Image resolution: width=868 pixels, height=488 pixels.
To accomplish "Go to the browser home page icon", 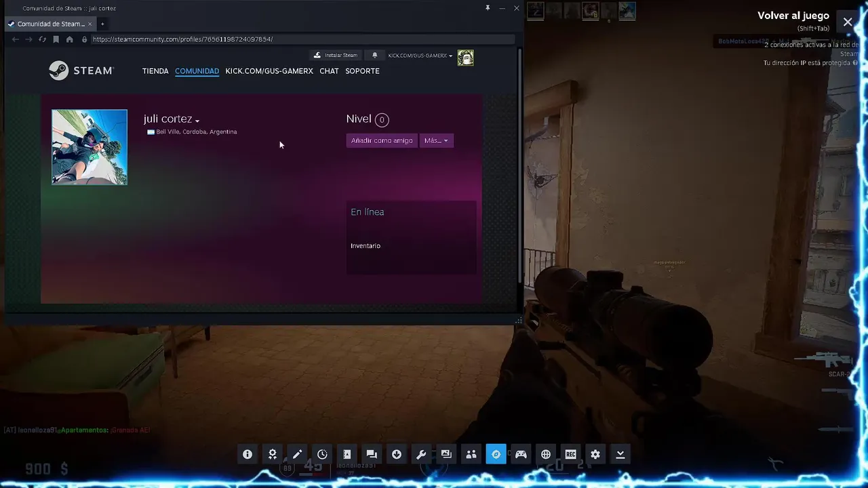I will pyautogui.click(x=69, y=39).
